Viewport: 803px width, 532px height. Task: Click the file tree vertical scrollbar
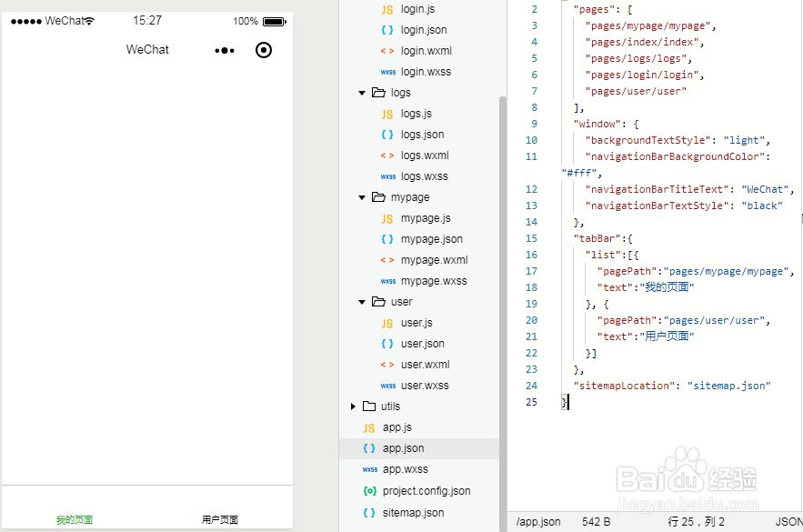[502, 314]
